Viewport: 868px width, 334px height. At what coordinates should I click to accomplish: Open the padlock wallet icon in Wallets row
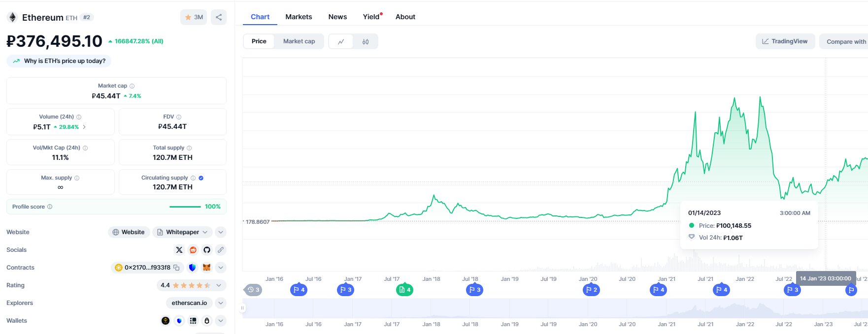coord(207,321)
